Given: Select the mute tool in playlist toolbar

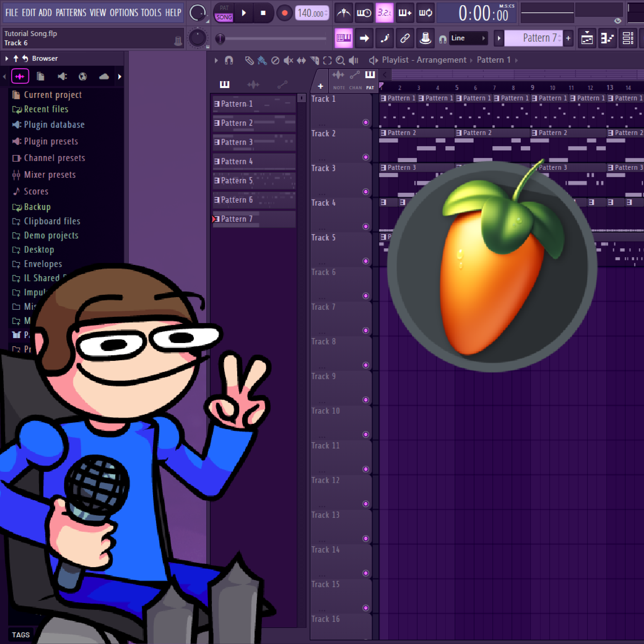Looking at the screenshot, I should [x=288, y=60].
